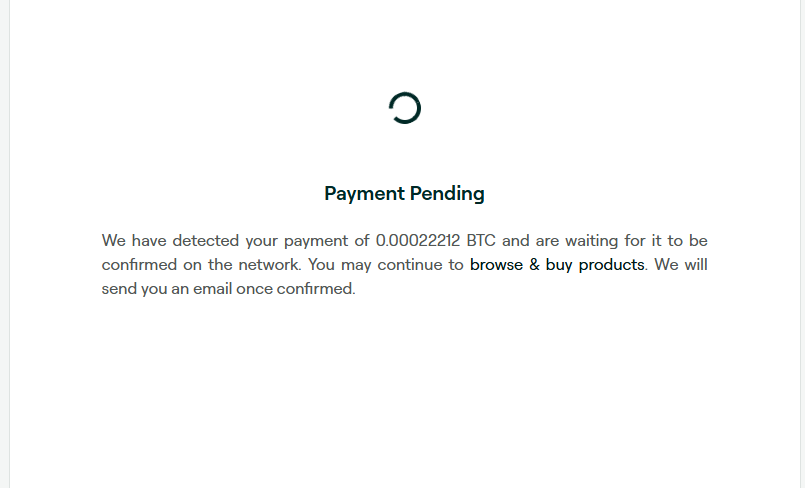Click the word 'browse' in the link
Screen dimensions: 805x488
496,265
